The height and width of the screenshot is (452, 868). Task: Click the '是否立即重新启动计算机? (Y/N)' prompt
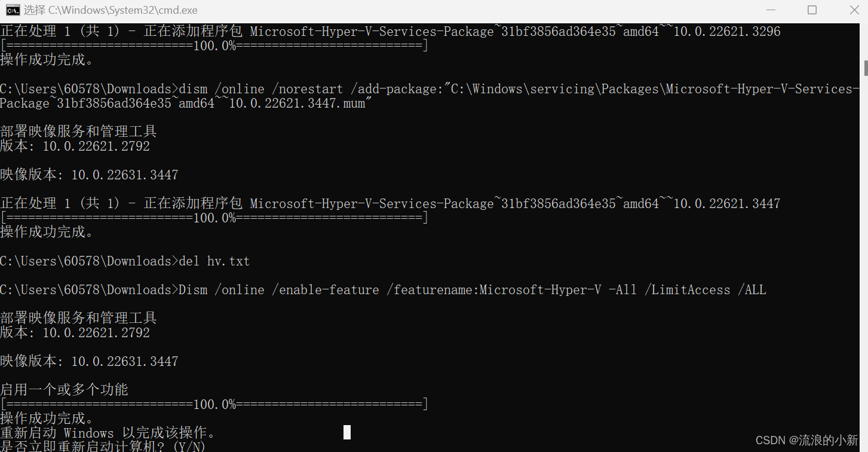tap(103, 446)
